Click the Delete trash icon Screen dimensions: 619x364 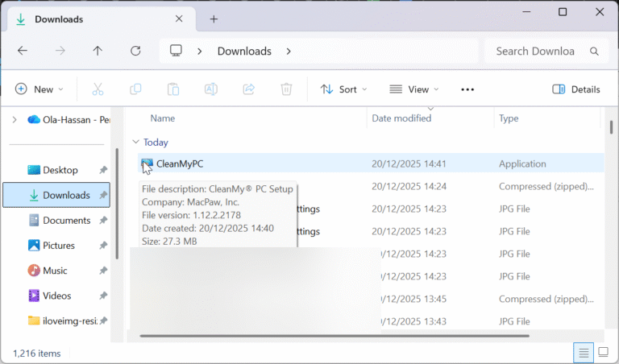coord(286,89)
